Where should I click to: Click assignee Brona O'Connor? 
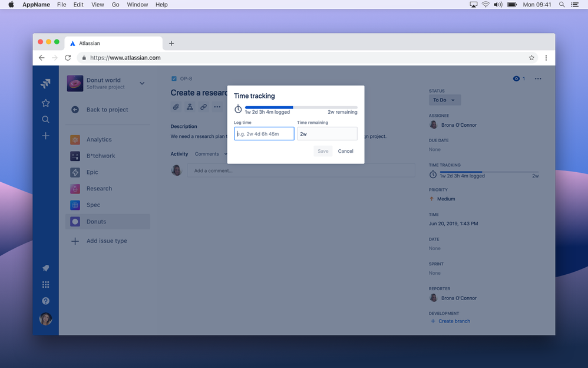click(453, 125)
